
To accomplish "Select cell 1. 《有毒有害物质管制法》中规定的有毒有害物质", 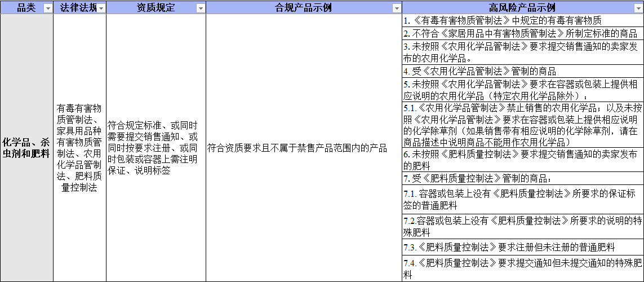I will (x=523, y=20).
